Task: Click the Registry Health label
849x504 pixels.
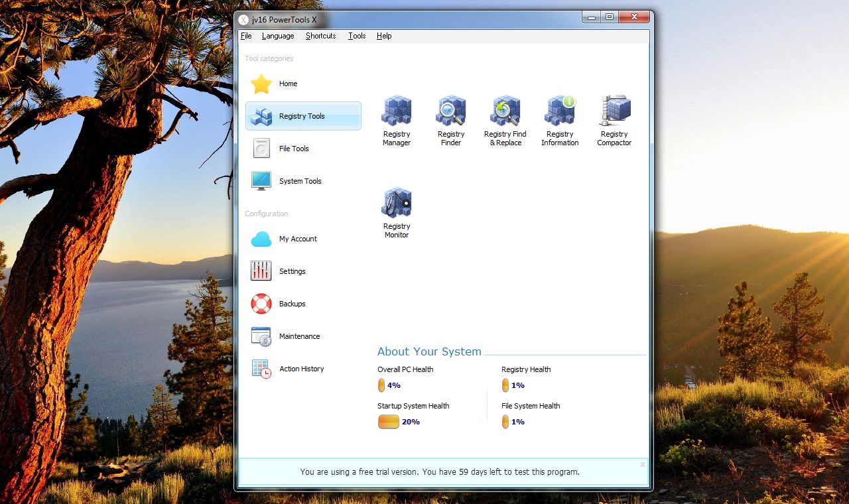Action: click(x=526, y=369)
